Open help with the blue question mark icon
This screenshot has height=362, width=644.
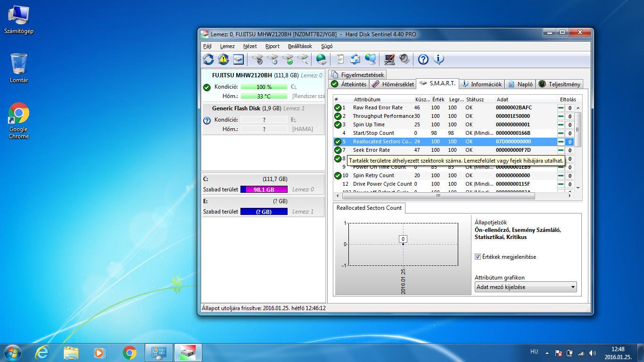click(423, 59)
